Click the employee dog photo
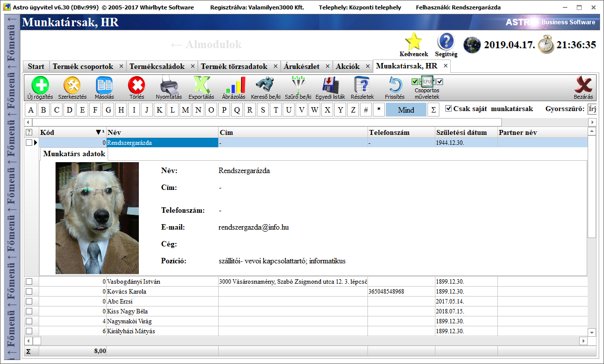The width and height of the screenshot is (604, 364). click(97, 218)
